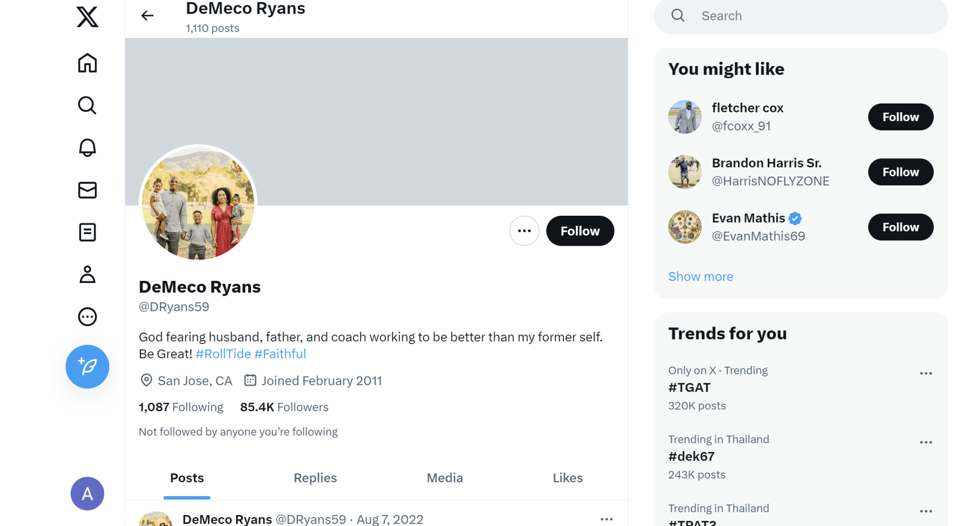Image resolution: width=980 pixels, height=526 pixels.
Task: Click Show more suggestions link
Action: coord(700,276)
